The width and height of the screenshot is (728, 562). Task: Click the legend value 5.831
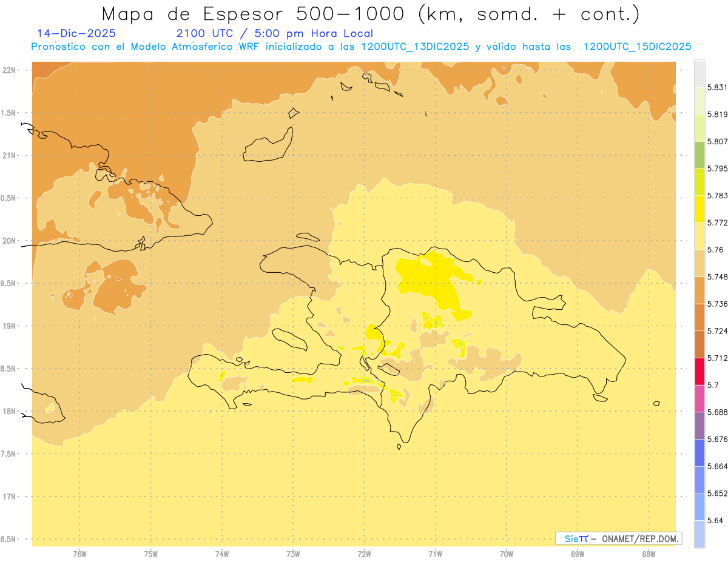click(717, 87)
